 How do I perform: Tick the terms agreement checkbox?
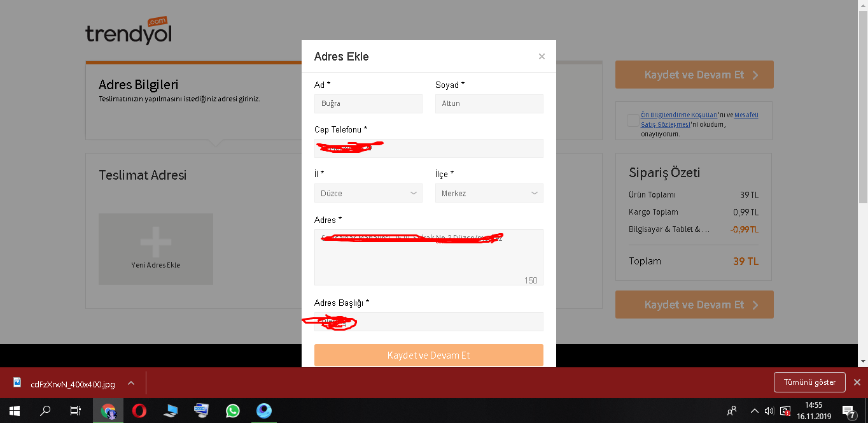tap(633, 120)
